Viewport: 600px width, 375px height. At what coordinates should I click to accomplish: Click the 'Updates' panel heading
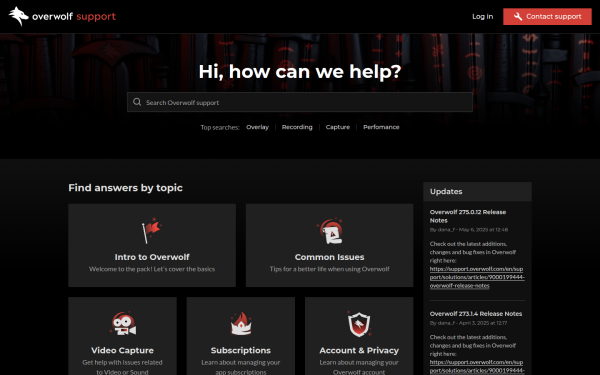click(x=446, y=191)
